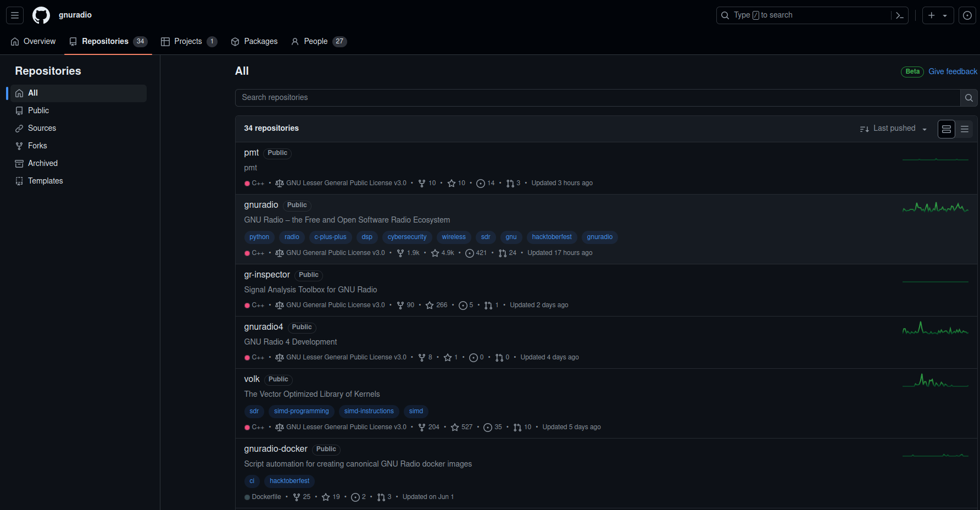Click the wireless topic tag
Screen dimensions: 980x510
tap(454, 237)
